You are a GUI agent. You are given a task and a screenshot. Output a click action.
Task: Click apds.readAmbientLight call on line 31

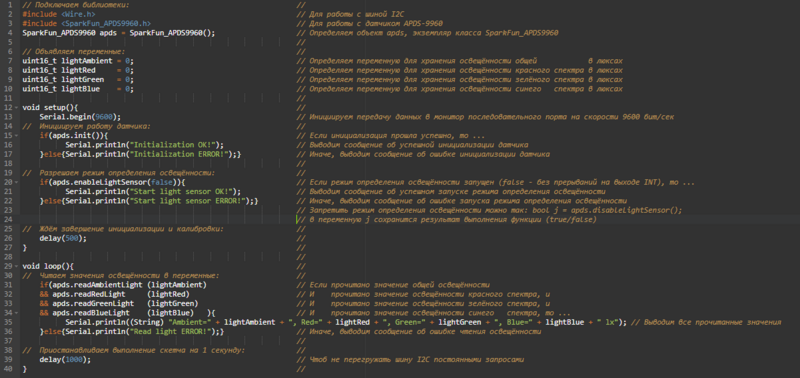point(129,285)
